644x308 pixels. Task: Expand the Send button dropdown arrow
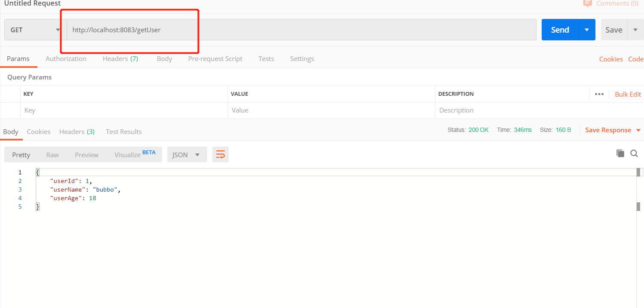(x=587, y=30)
